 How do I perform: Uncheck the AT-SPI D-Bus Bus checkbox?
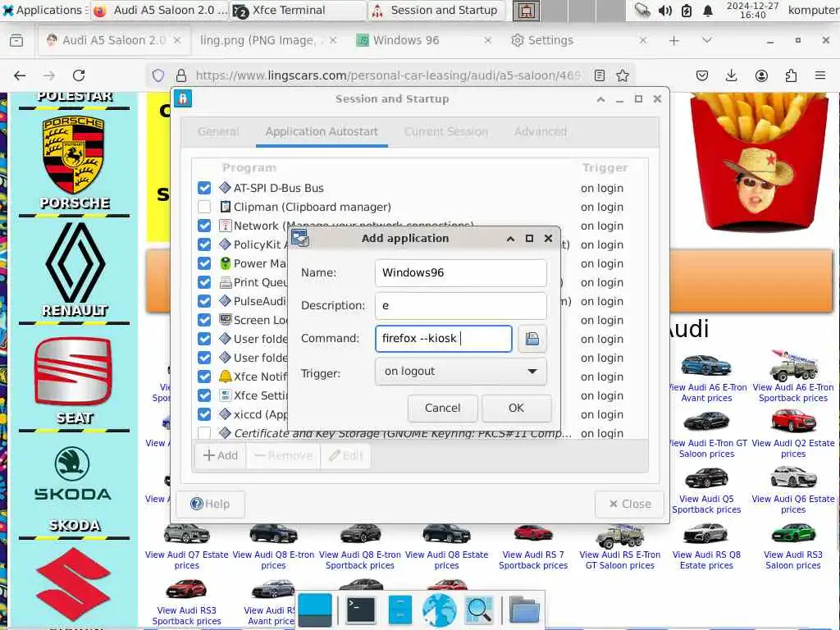204,188
